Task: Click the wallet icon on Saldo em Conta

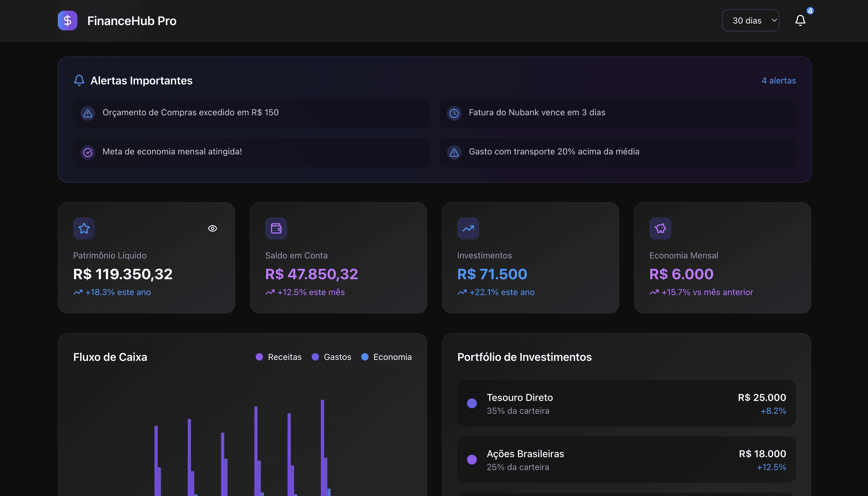Action: [276, 228]
